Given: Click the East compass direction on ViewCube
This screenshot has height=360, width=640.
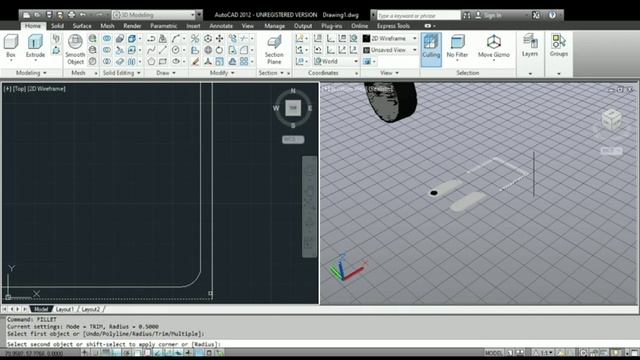Looking at the screenshot, I should click(310, 108).
